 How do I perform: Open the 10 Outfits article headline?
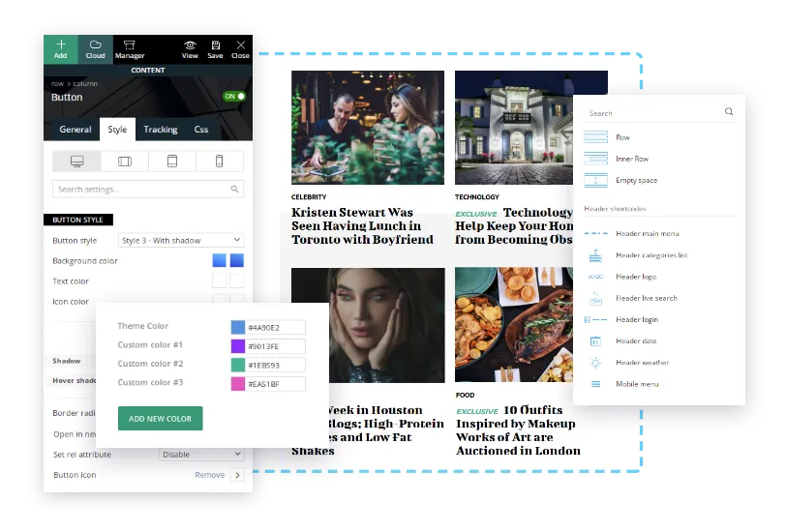518,430
